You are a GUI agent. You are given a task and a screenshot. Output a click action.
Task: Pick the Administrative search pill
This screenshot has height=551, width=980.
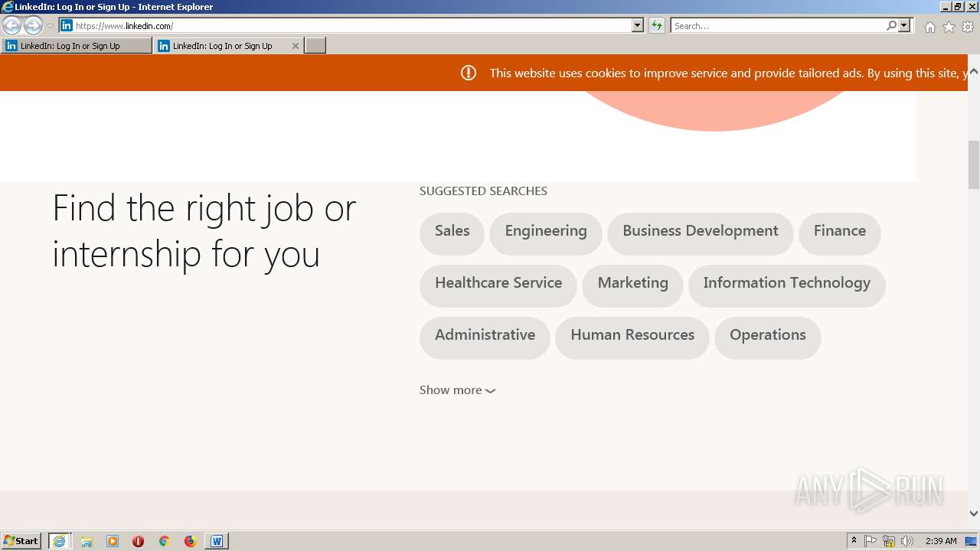(485, 337)
